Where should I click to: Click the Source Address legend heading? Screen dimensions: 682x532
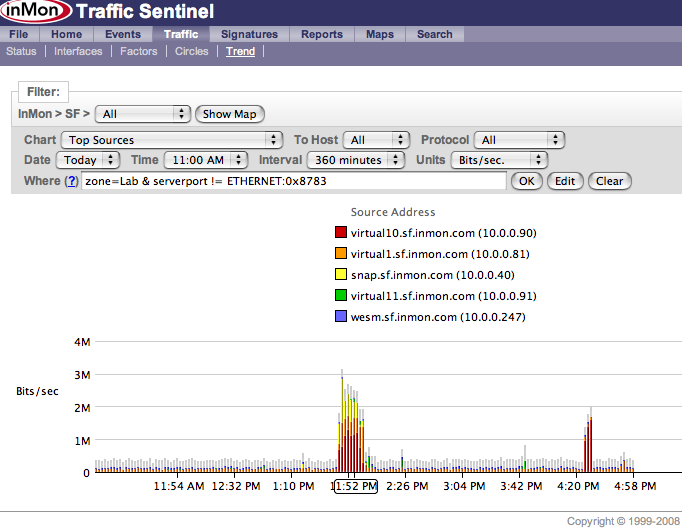coord(393,212)
